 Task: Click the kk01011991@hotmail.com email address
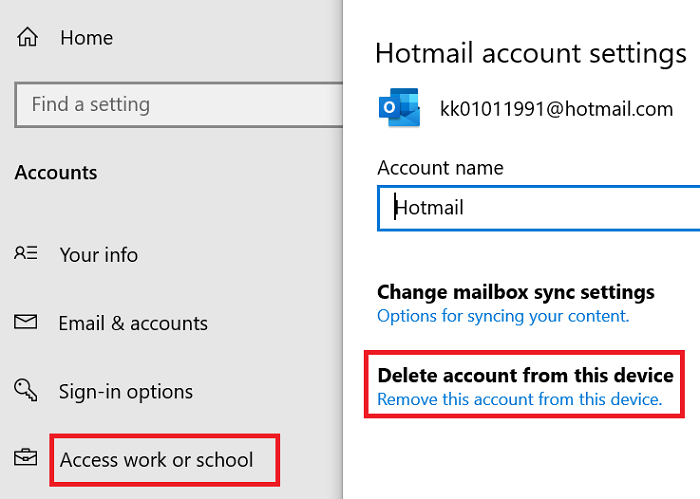pyautogui.click(x=556, y=109)
